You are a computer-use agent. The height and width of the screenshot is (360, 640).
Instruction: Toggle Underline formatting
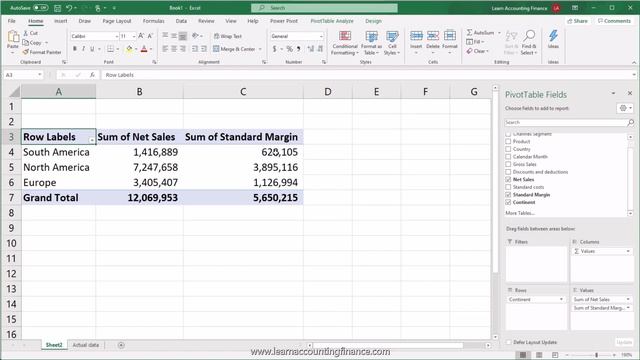pos(92,49)
